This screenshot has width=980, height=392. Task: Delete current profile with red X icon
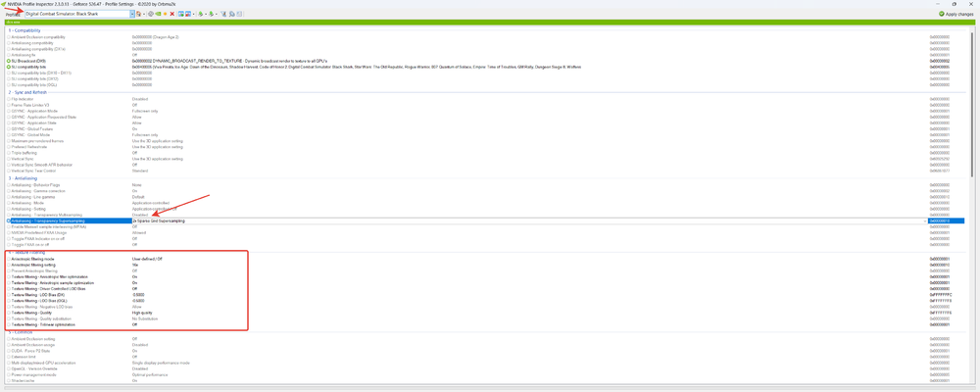click(x=171, y=14)
